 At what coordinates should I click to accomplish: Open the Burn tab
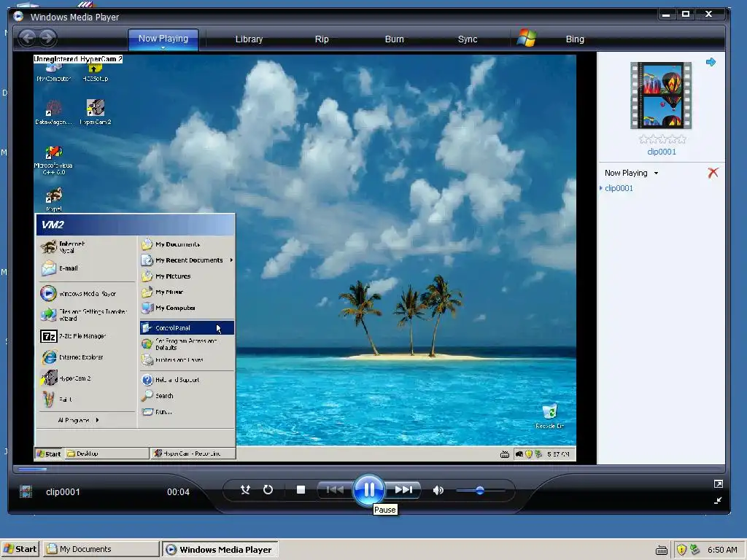395,39
